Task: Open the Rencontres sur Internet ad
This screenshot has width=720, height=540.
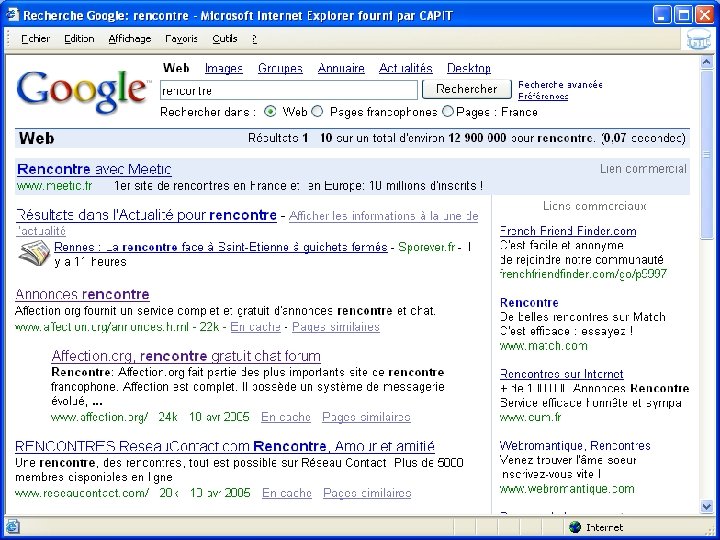Action: click(562, 374)
